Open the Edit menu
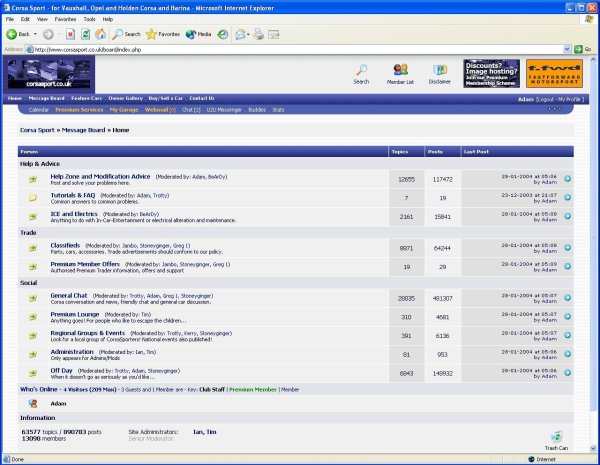The width and height of the screenshot is (600, 465). pos(25,19)
